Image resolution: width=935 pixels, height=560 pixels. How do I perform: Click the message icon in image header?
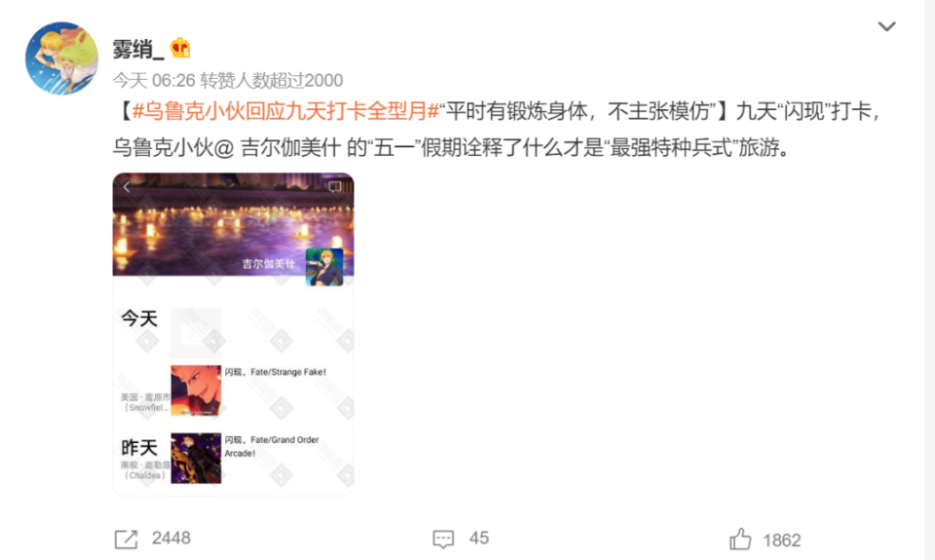pyautogui.click(x=334, y=187)
